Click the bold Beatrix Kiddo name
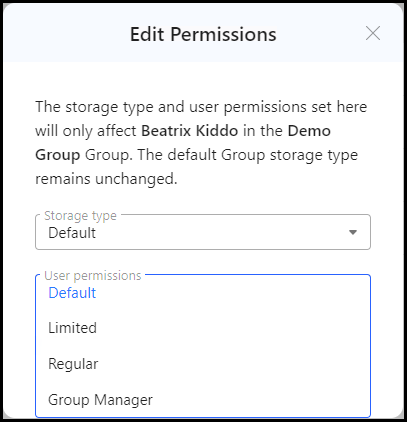 (190, 131)
